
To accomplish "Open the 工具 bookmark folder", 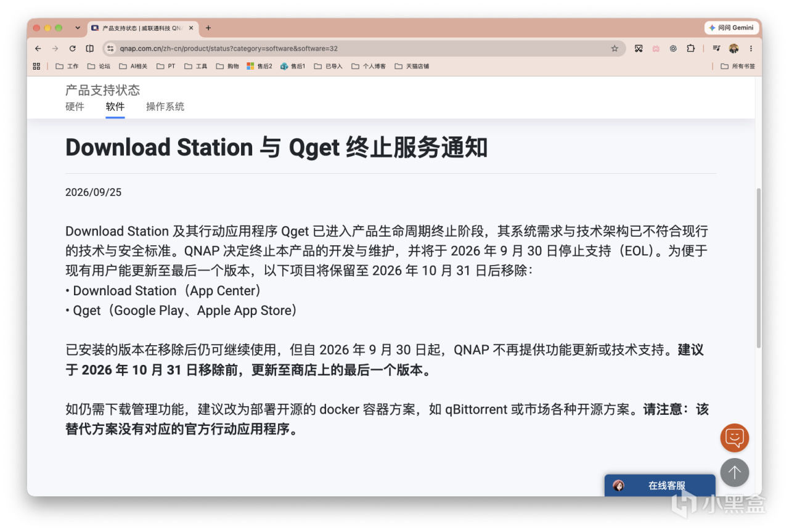I will [195, 66].
